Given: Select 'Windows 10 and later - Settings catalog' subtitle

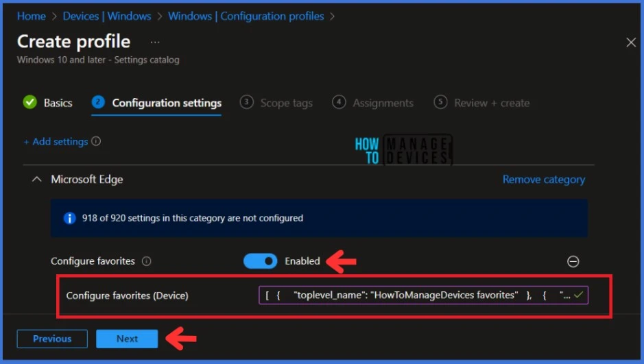Looking at the screenshot, I should click(98, 60).
